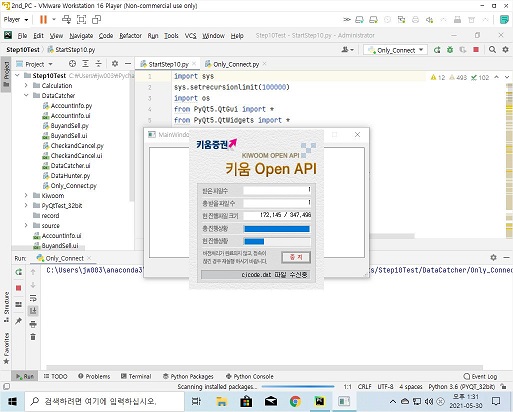Screen dimensions: 513x412
Task: Pin the Run tab
Action: [x=19, y=321]
